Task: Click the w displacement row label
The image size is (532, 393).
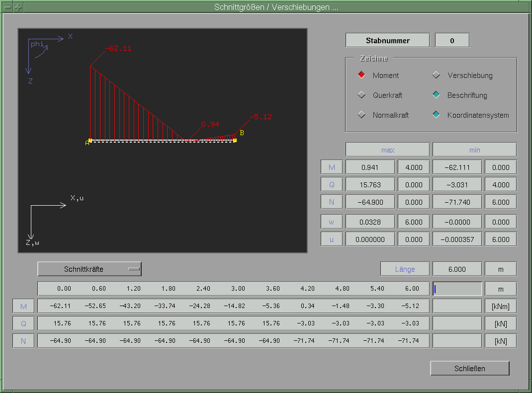Action: tap(332, 222)
